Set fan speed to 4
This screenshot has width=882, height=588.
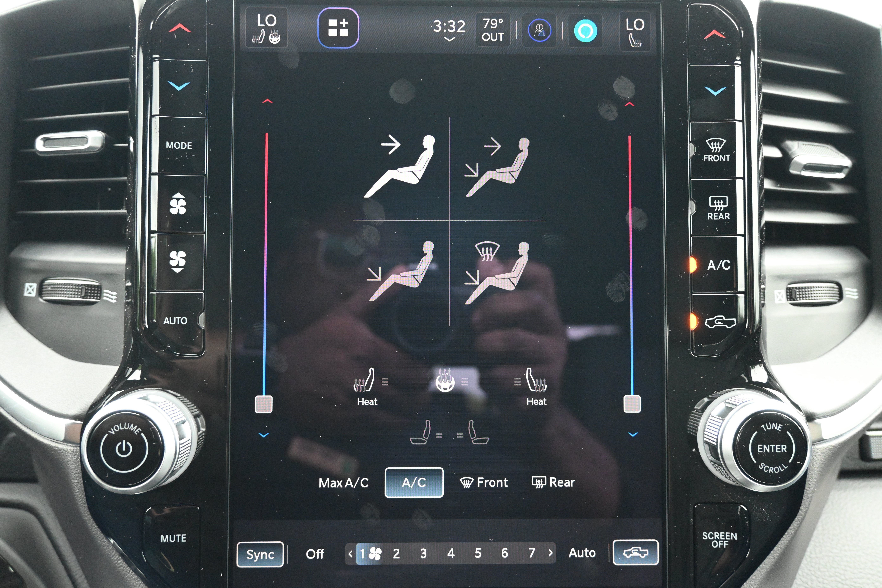click(x=451, y=553)
